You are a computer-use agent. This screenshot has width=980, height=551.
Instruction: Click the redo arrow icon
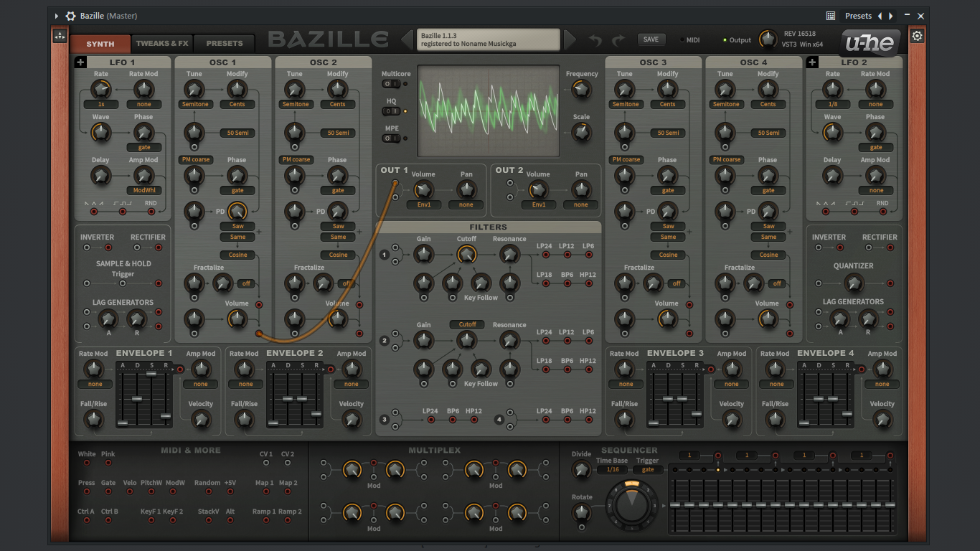[x=618, y=40]
